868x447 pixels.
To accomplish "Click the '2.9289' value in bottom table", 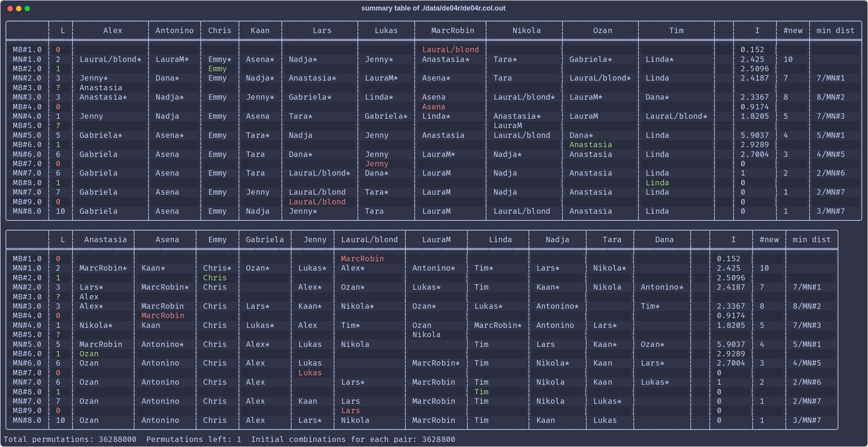I will click(x=731, y=354).
